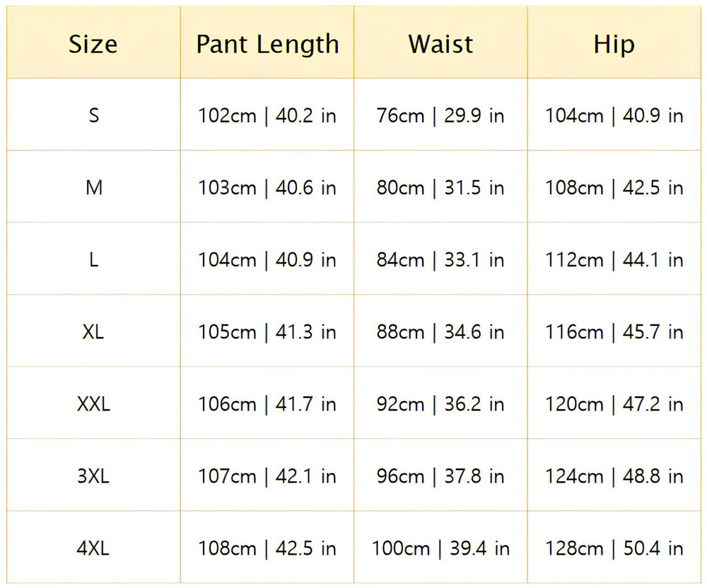Select the XL size row label
Screen dimensions: 707x588
point(93,331)
